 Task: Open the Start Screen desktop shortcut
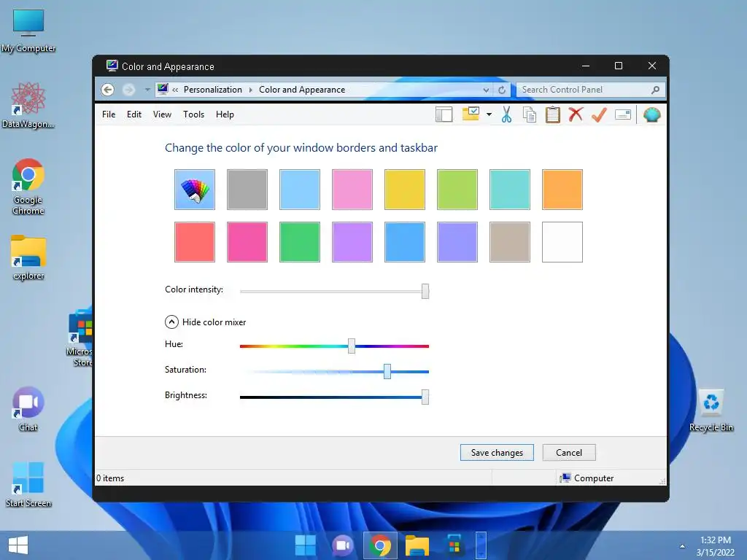(x=28, y=484)
